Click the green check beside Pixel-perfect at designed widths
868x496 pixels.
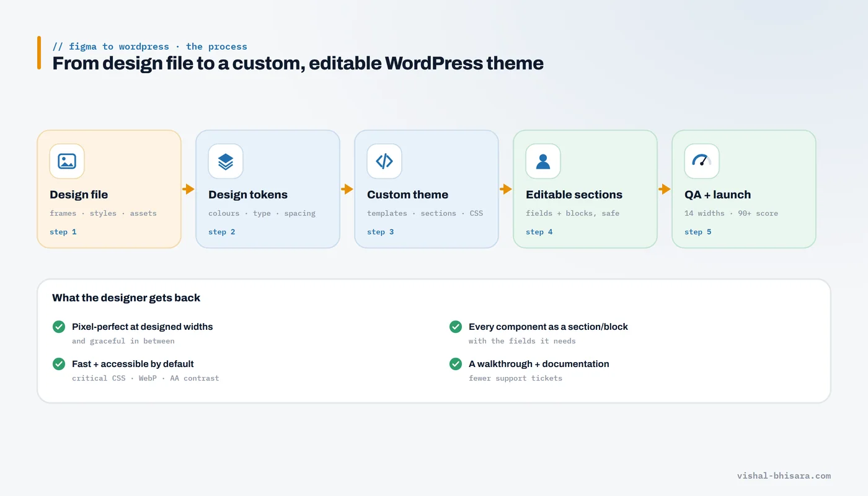(59, 326)
